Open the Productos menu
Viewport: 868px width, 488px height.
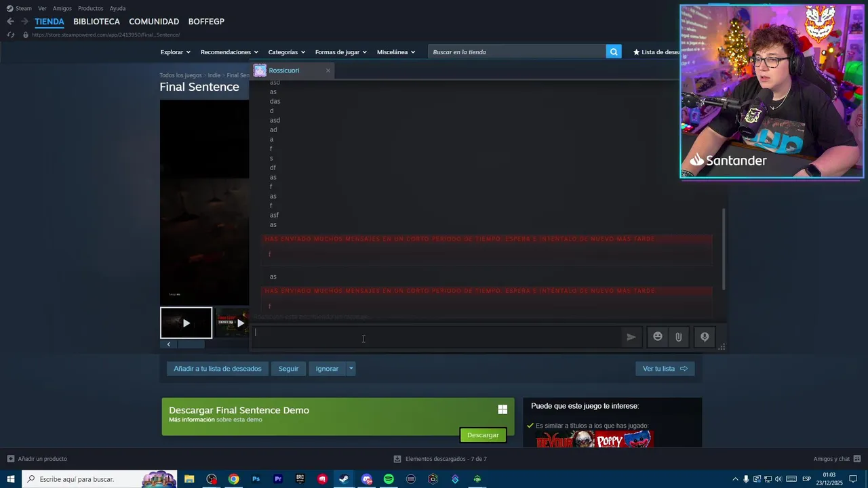[x=91, y=8]
